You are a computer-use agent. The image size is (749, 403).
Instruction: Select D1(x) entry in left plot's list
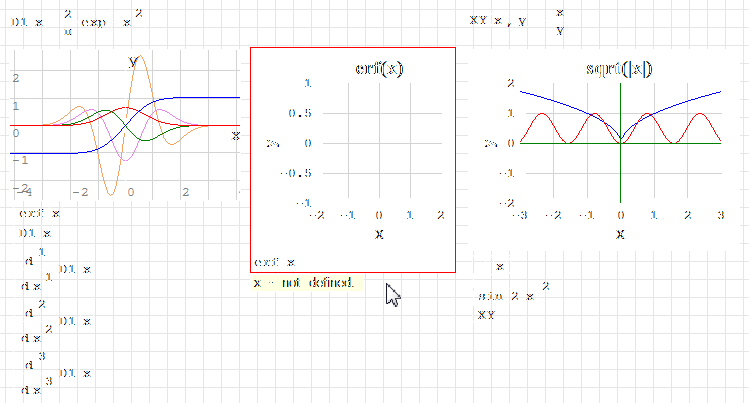[x=38, y=232]
